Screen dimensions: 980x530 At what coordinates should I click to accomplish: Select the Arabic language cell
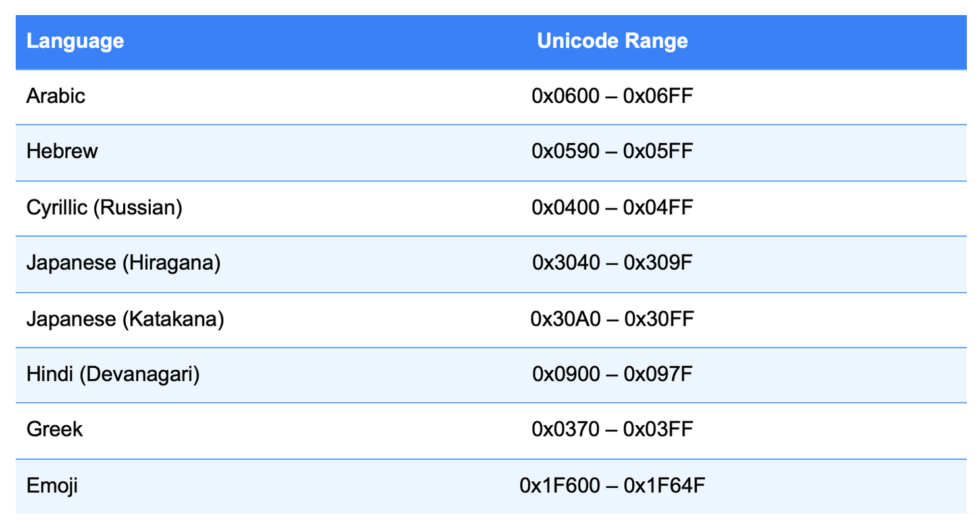point(56,96)
